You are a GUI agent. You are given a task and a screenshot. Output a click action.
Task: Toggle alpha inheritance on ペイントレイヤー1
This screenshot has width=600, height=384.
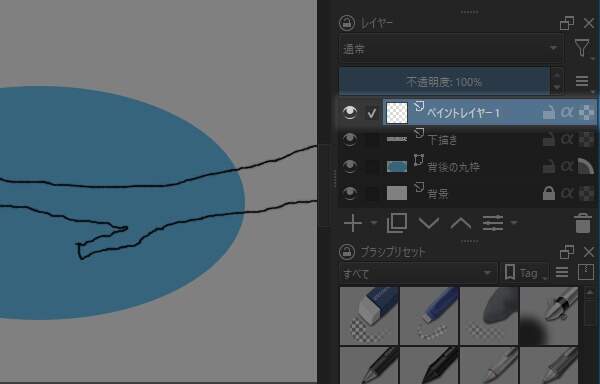pos(567,113)
